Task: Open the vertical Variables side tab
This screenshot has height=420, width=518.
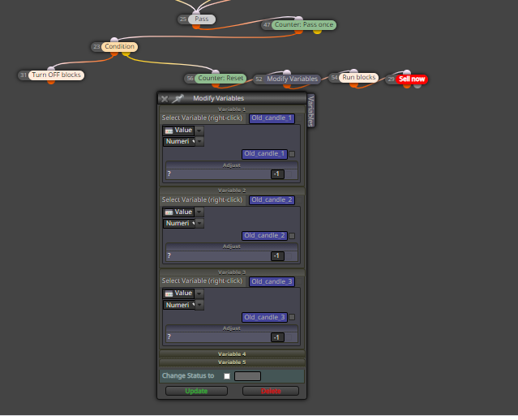Action: [310, 111]
